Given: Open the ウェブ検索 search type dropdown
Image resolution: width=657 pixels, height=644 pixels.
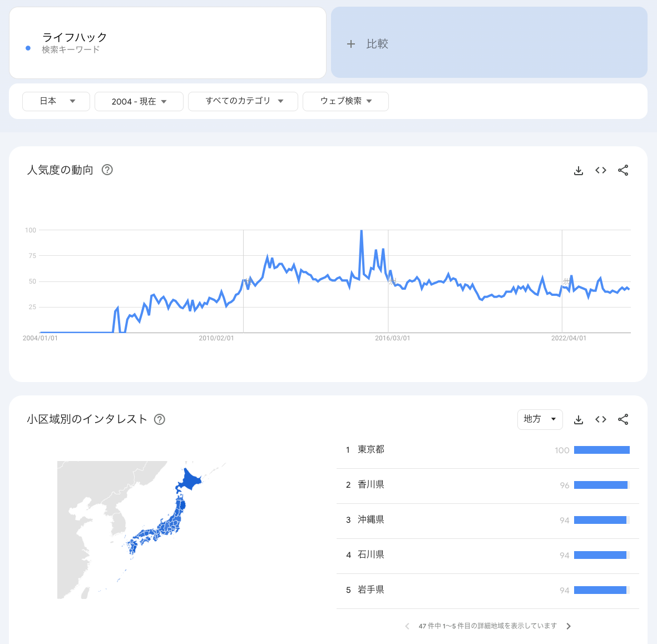Looking at the screenshot, I should tap(345, 101).
